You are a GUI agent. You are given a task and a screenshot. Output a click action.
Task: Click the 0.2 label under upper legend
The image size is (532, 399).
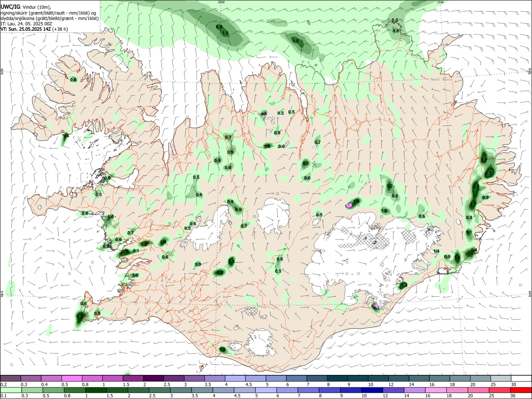4,384
